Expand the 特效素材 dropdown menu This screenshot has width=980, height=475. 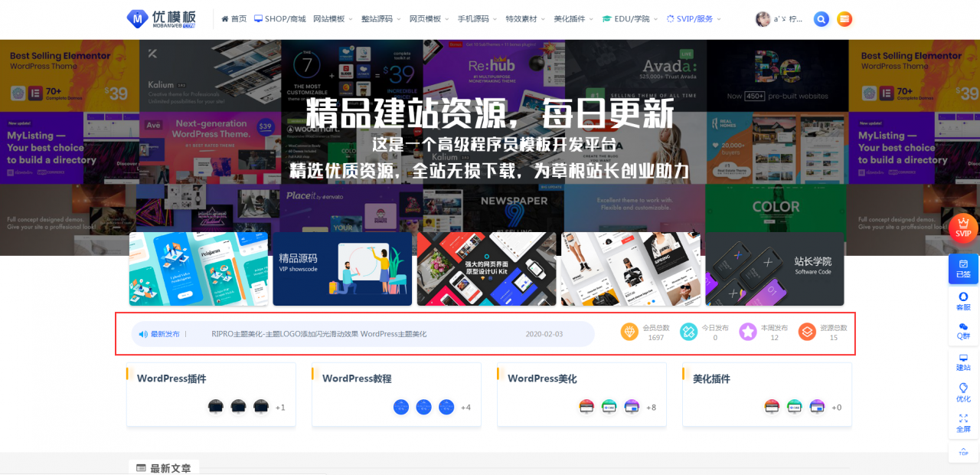(525, 19)
